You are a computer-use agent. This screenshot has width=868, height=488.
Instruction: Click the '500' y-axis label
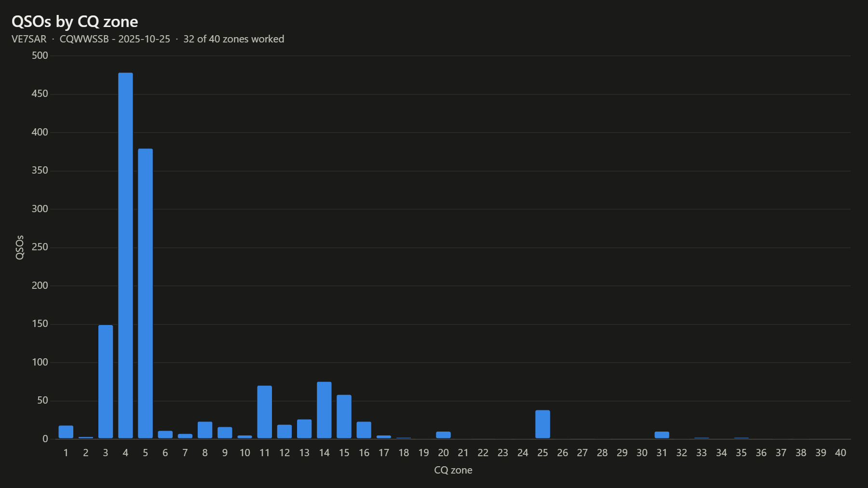click(40, 55)
